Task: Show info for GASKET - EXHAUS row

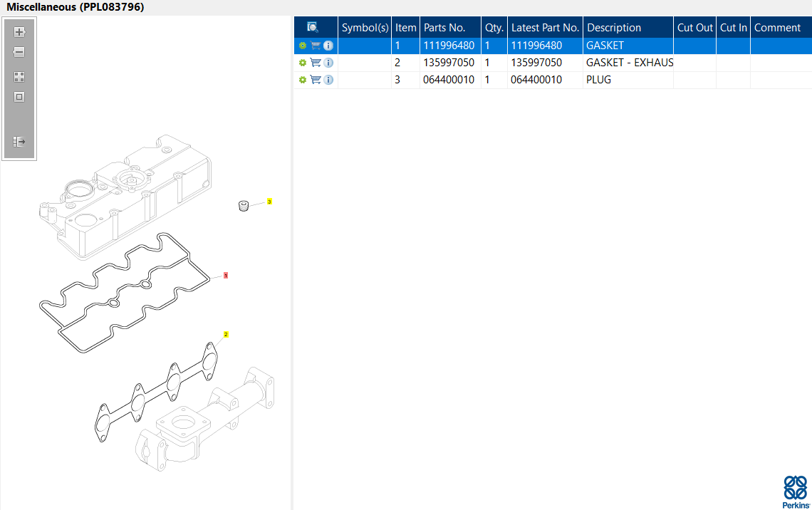Action: coord(328,63)
